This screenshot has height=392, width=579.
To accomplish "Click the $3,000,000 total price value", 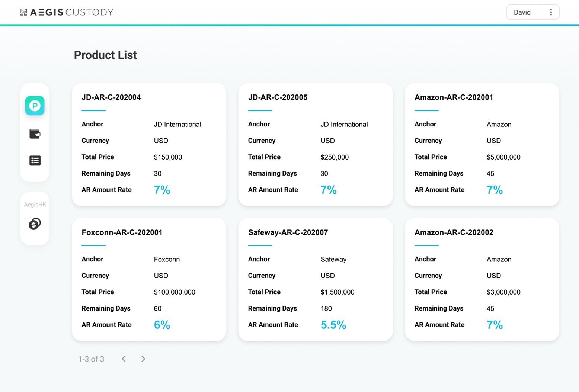I will pyautogui.click(x=503, y=292).
